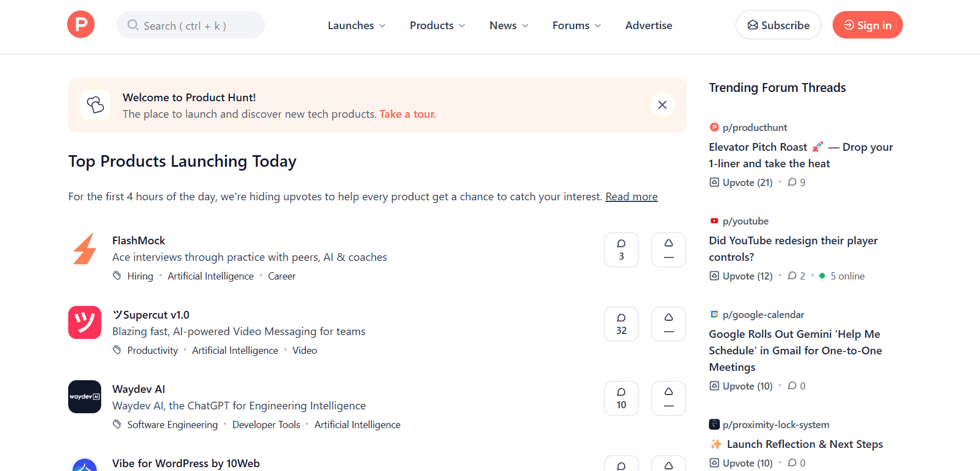Expand the Products dropdown menu
The width and height of the screenshot is (980, 471).
pos(437,25)
